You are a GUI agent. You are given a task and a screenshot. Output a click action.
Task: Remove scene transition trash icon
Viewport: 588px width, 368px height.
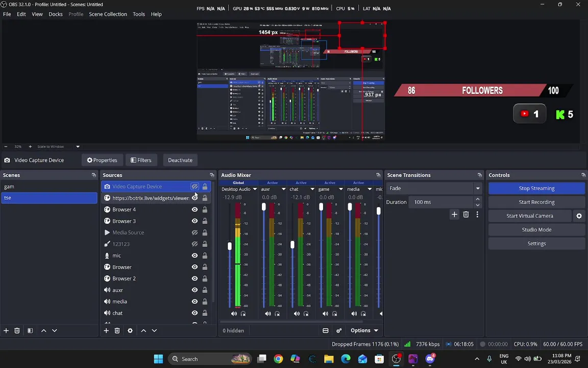coord(465,215)
